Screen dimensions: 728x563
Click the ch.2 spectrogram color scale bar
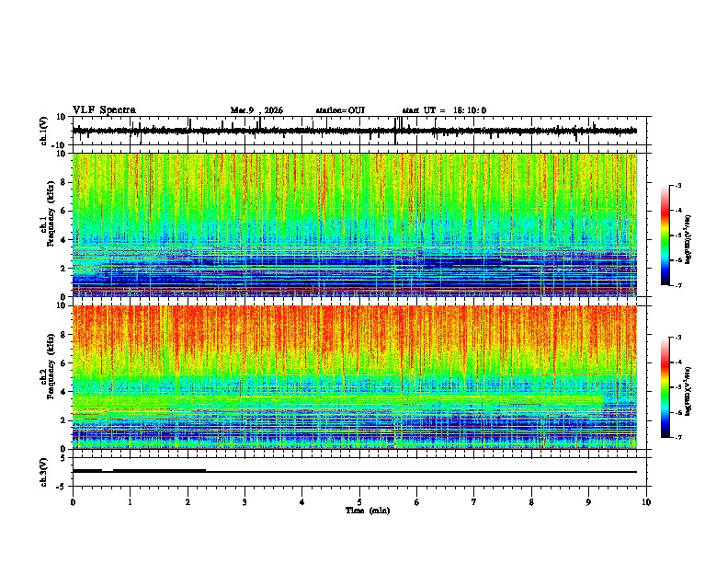point(665,387)
